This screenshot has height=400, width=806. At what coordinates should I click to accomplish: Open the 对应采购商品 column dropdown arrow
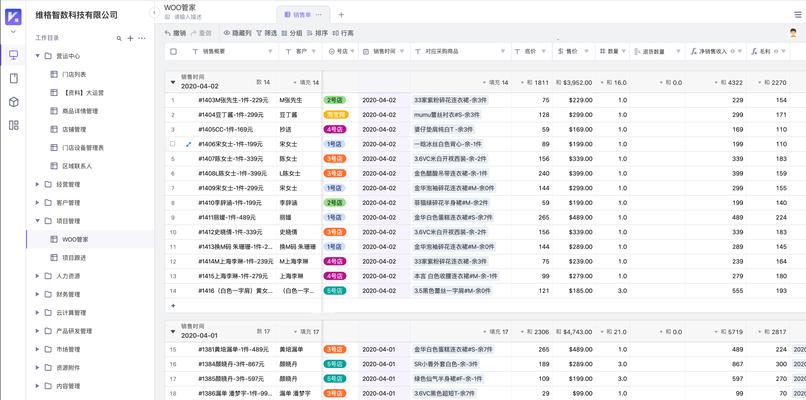pyautogui.click(x=503, y=51)
